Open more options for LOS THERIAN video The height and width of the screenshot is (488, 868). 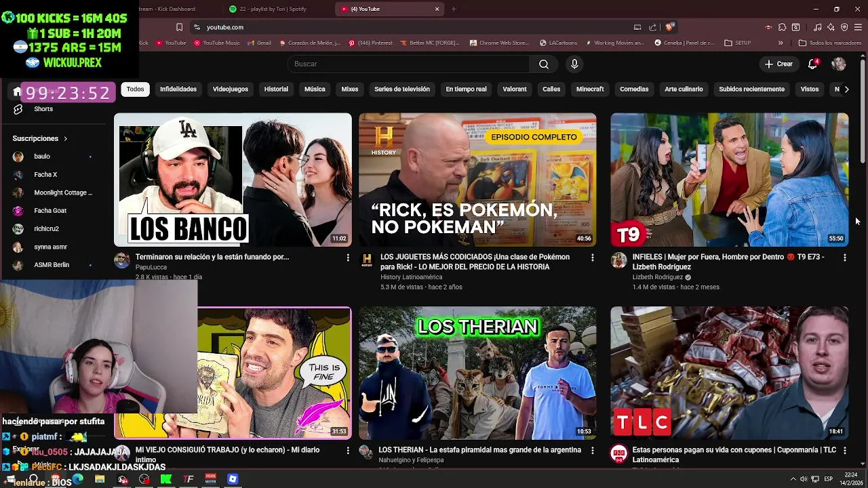(592, 450)
